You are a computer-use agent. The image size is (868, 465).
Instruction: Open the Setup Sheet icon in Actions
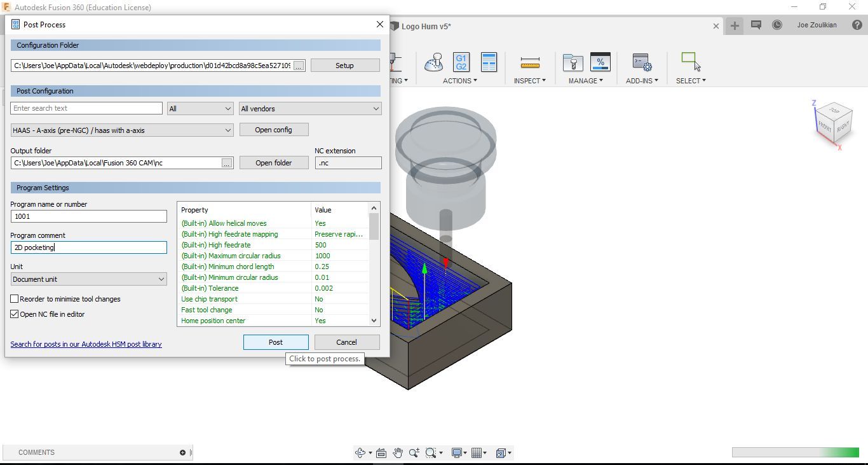[x=489, y=62]
